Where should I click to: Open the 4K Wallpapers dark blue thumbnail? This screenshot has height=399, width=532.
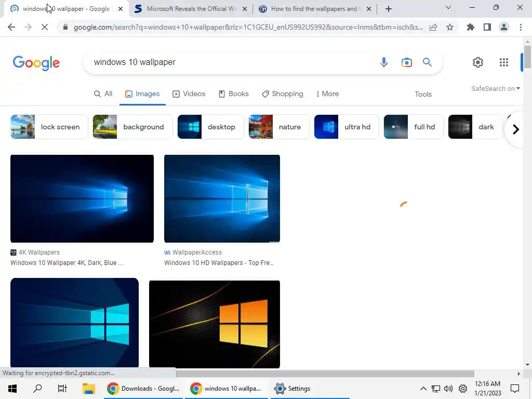pos(82,199)
